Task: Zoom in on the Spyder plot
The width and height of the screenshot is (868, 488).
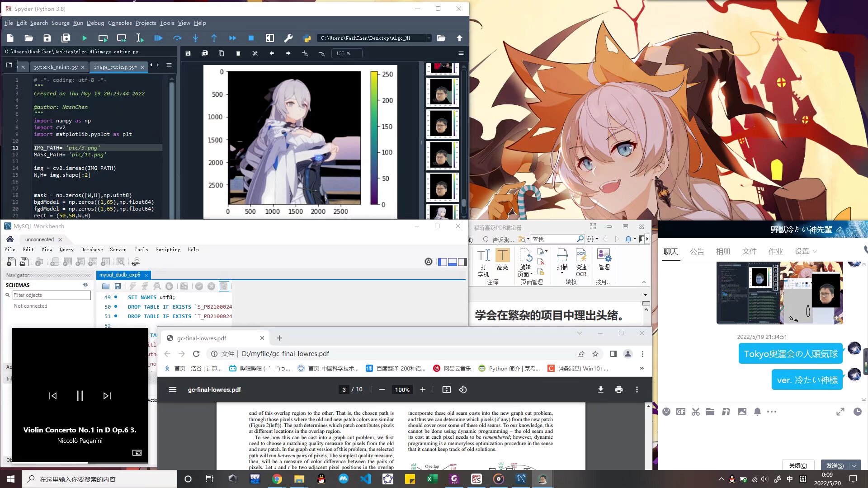Action: 305,53
